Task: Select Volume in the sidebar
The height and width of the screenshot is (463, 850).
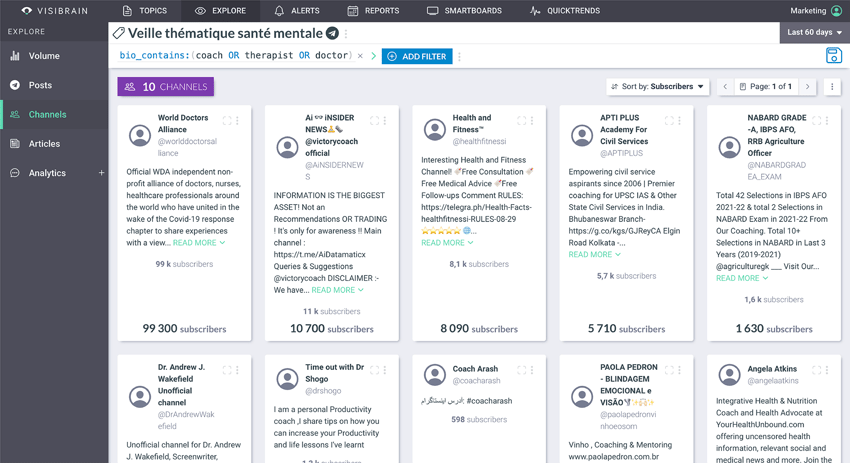Action: tap(54, 56)
